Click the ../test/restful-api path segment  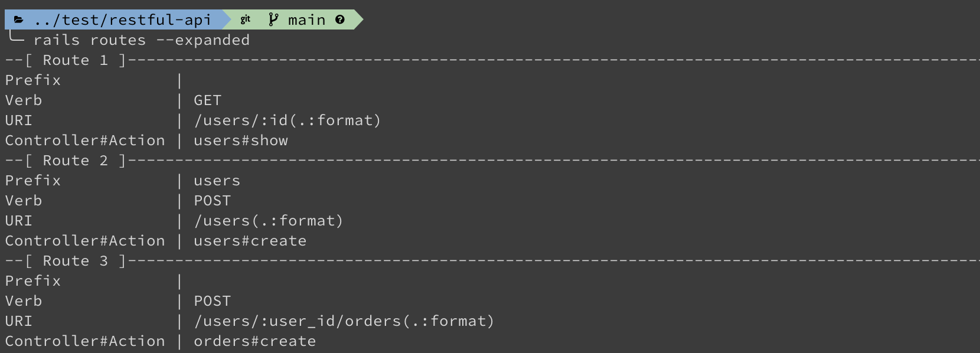(123, 20)
